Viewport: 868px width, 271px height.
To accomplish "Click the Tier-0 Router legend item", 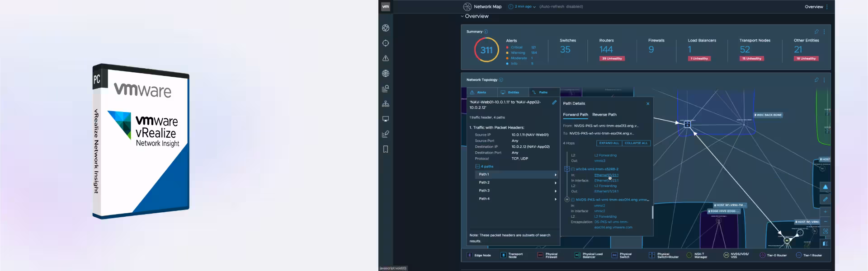I will point(773,255).
